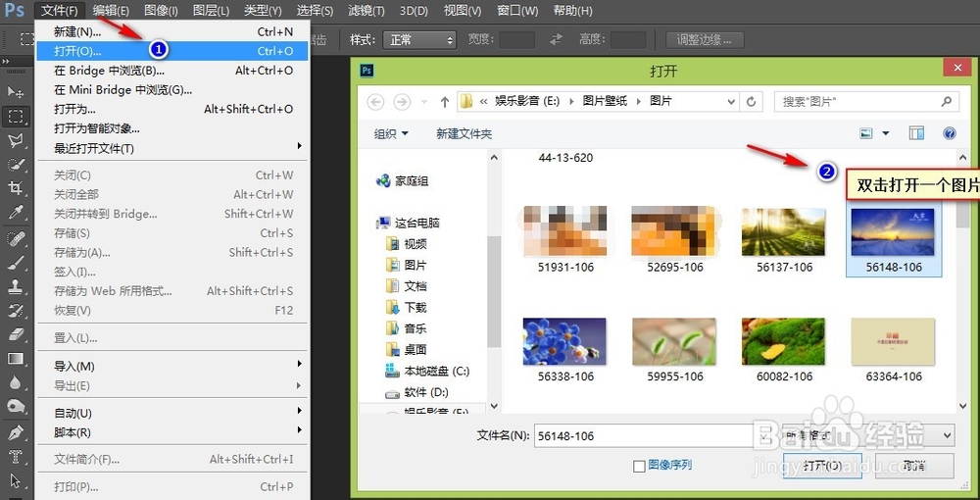Open 桌面 folder in navigation pane
980x500 pixels.
point(407,349)
